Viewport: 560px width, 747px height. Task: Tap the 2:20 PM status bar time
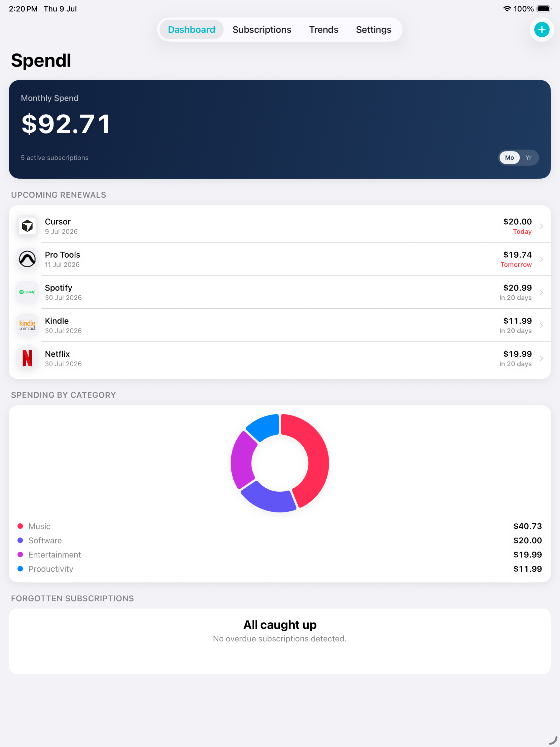pyautogui.click(x=23, y=9)
